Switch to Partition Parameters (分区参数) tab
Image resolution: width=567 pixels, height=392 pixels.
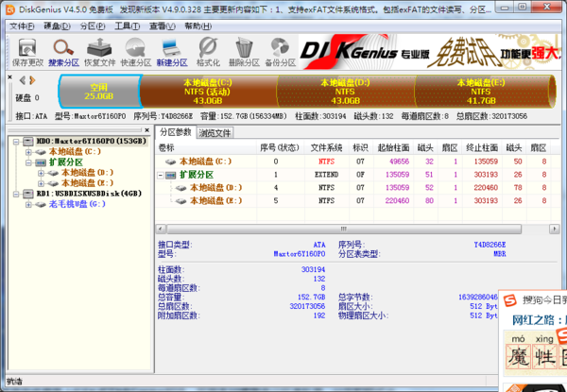click(x=176, y=132)
